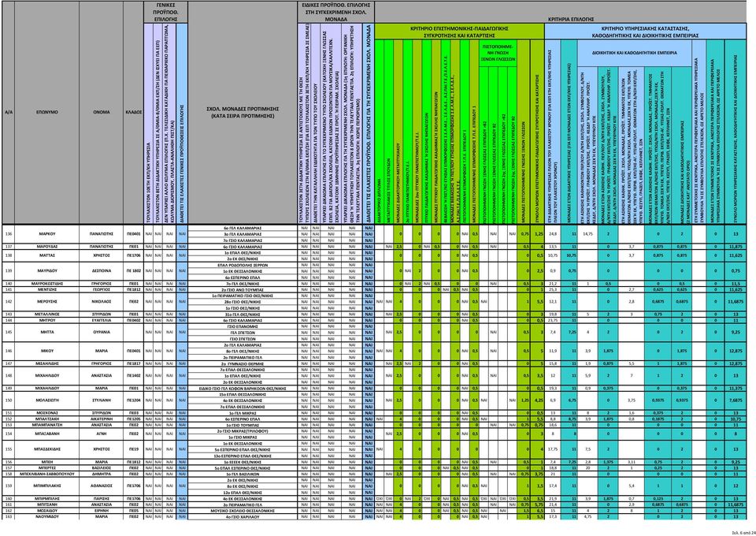
Task: Select surname cell 'ΜΑΥΡΟΚΩΣΤΙΔΗΣ'
Action: pos(46,284)
